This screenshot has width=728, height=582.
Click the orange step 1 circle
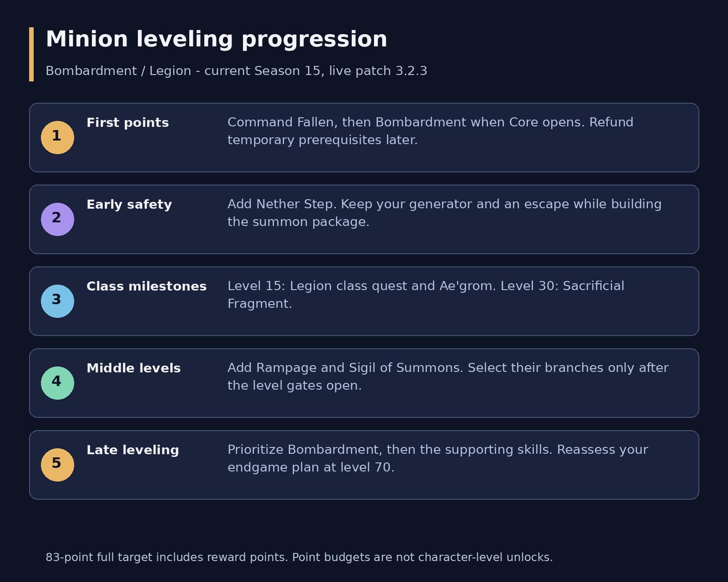[57, 137]
